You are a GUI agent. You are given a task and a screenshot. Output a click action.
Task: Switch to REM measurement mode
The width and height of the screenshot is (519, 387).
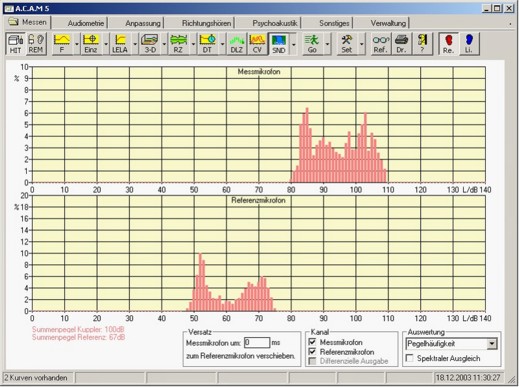(x=36, y=44)
